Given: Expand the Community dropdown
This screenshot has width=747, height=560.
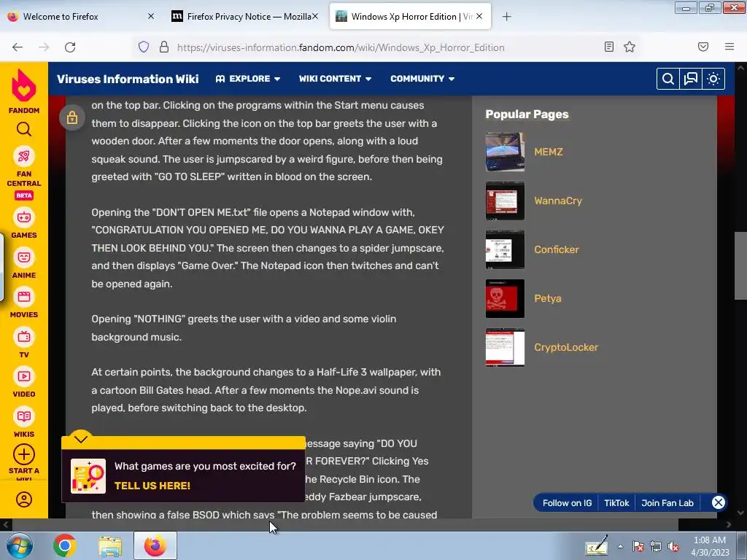Looking at the screenshot, I should [422, 79].
